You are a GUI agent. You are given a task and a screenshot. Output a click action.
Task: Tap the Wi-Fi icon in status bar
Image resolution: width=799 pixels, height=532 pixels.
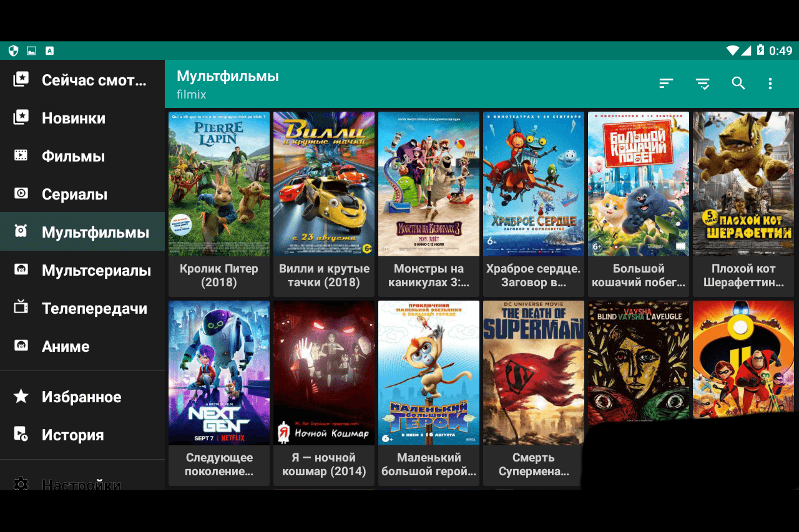(x=732, y=51)
